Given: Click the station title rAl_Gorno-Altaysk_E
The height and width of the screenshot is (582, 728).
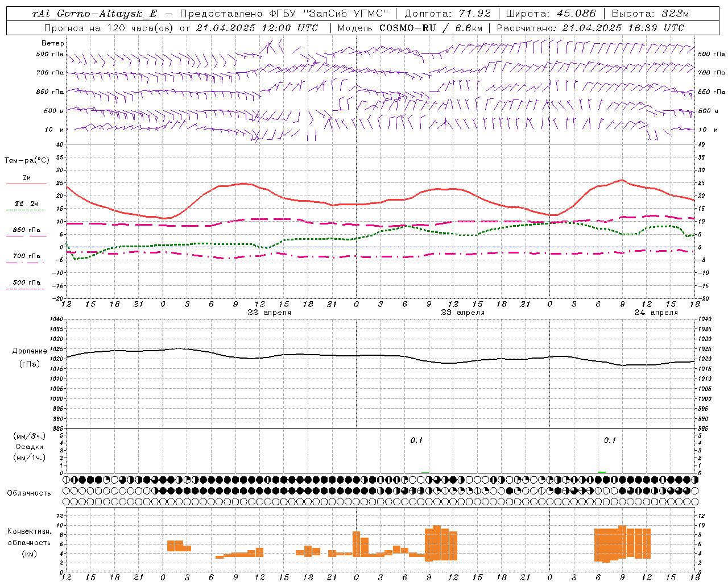Looking at the screenshot, I should point(94,14).
